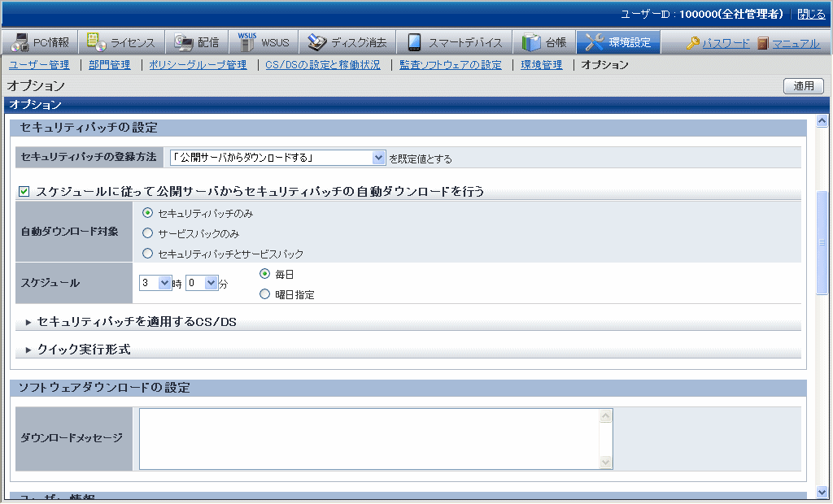The height and width of the screenshot is (504, 833).
Task: Switch to the 配信 tab
Action: [x=197, y=42]
